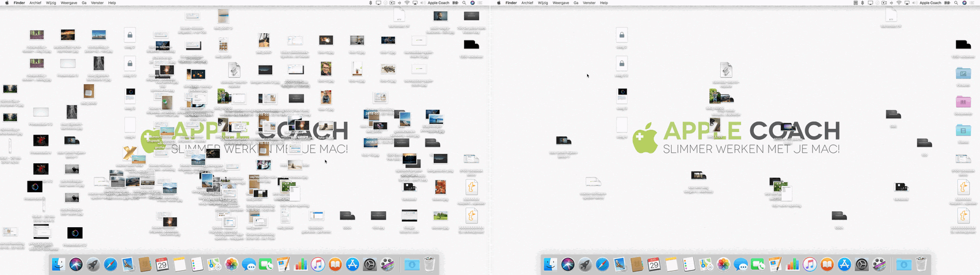Open Venster menu in left menu bar
Screen dimensions: 980x275
[x=97, y=2]
